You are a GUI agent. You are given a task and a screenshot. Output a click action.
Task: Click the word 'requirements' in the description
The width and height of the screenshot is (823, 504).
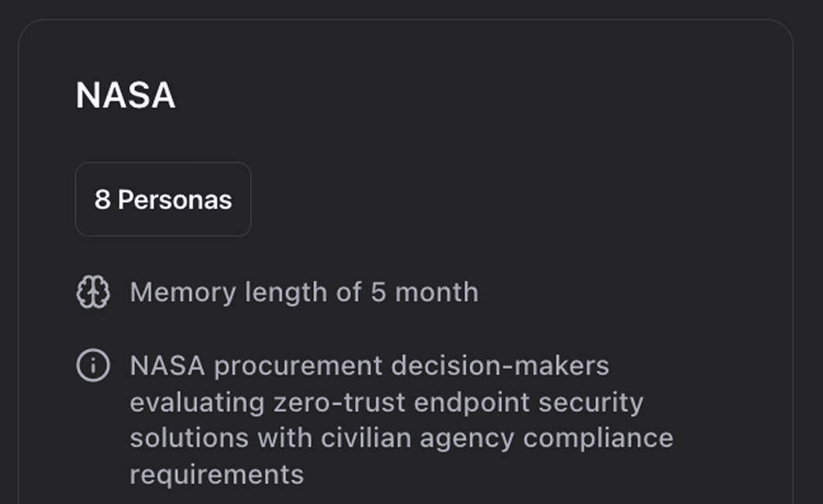(x=216, y=474)
